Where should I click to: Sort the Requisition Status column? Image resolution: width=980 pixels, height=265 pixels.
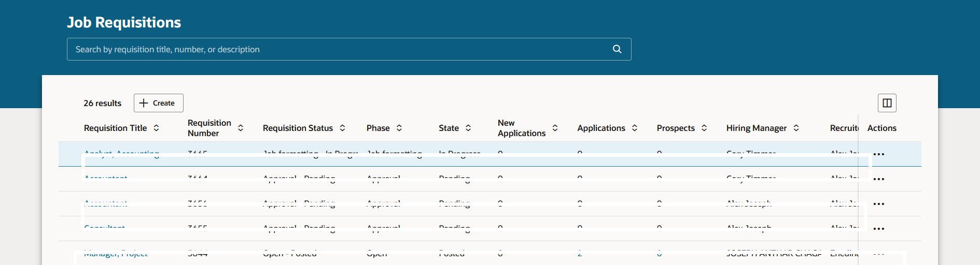pyautogui.click(x=342, y=128)
